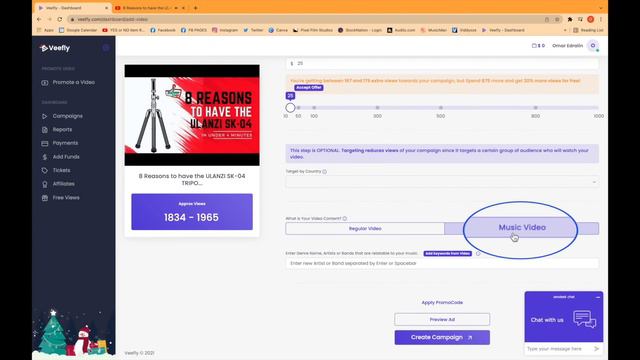The height and width of the screenshot is (360, 640).
Task: Open the Chrome three-dot menu
Action: pyautogui.click(x=601, y=19)
